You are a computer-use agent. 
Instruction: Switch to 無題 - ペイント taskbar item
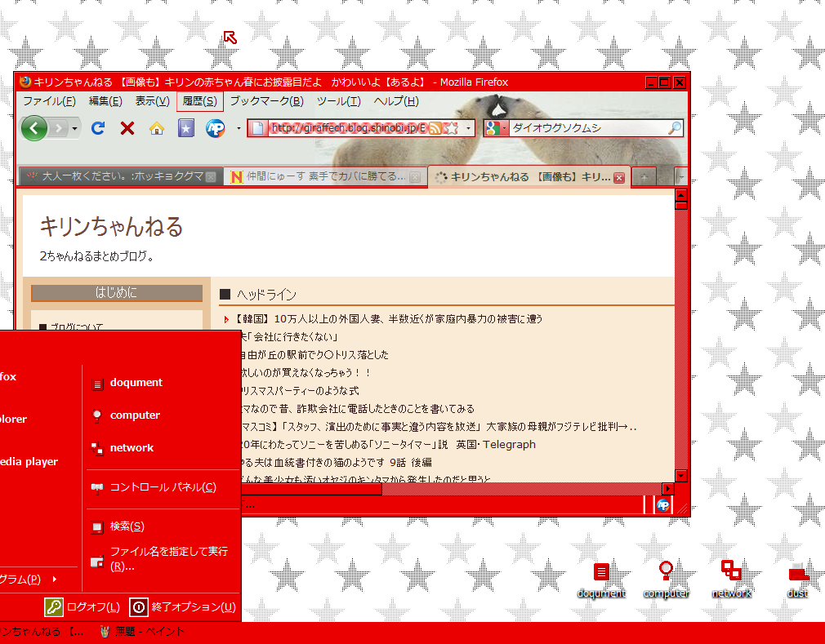pyautogui.click(x=142, y=632)
